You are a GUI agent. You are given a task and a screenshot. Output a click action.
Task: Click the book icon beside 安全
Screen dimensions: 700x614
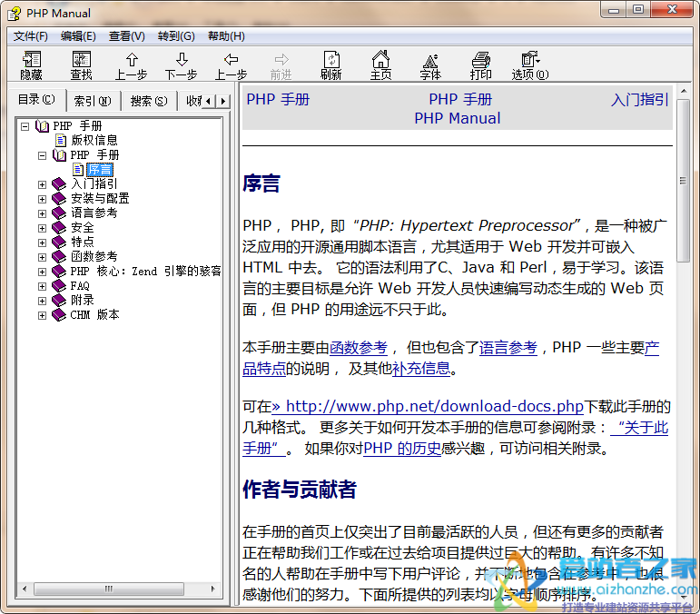coord(59,228)
